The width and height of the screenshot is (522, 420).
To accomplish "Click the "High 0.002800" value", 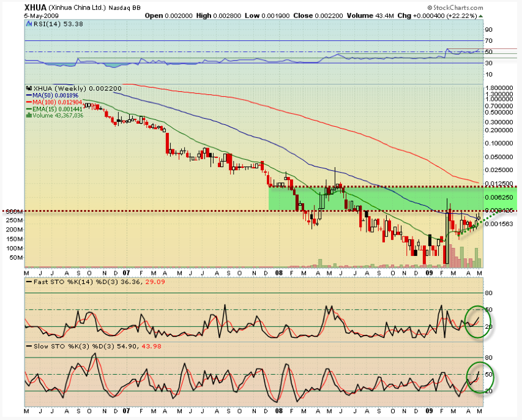I will point(218,16).
